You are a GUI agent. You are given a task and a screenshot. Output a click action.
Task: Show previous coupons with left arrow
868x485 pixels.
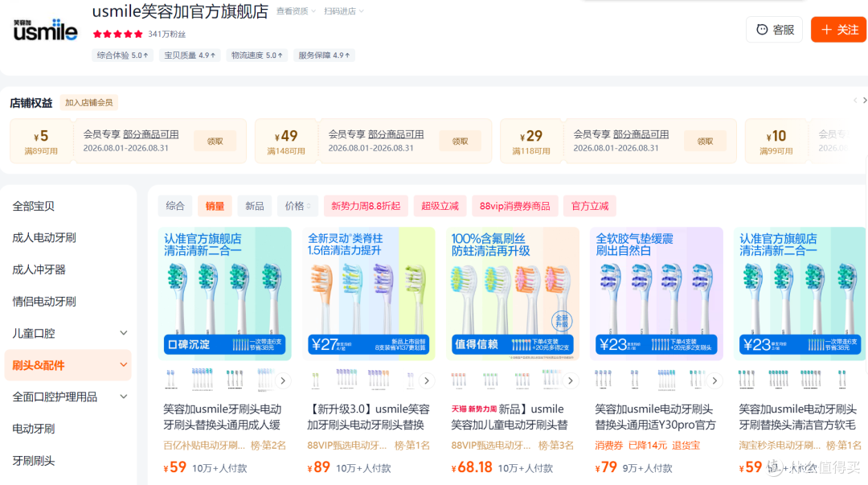[855, 101]
